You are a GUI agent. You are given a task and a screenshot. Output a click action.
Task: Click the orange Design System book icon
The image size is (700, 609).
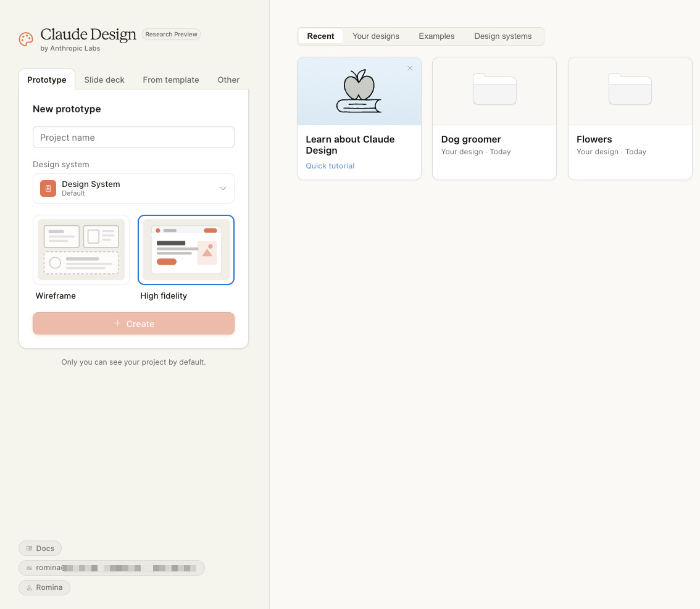pos(48,188)
